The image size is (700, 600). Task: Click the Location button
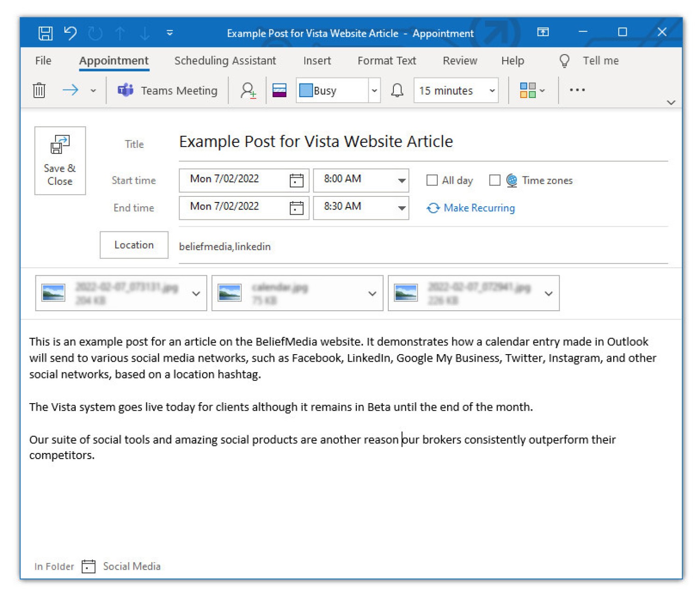134,245
